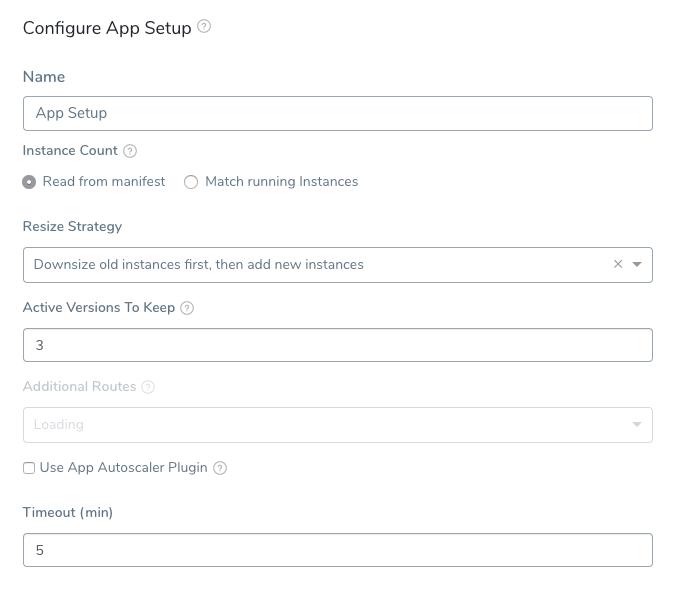The height and width of the screenshot is (601, 675).
Task: Open help for Configure App Setup heading
Action: pyautogui.click(x=204, y=26)
